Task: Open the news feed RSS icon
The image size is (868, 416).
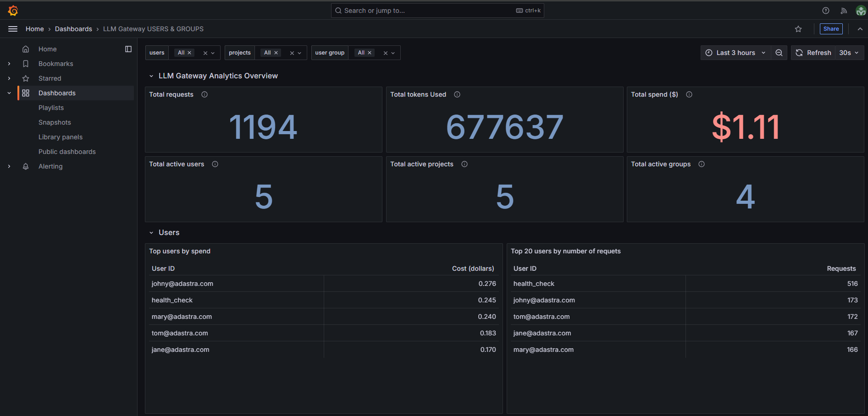Action: tap(843, 11)
